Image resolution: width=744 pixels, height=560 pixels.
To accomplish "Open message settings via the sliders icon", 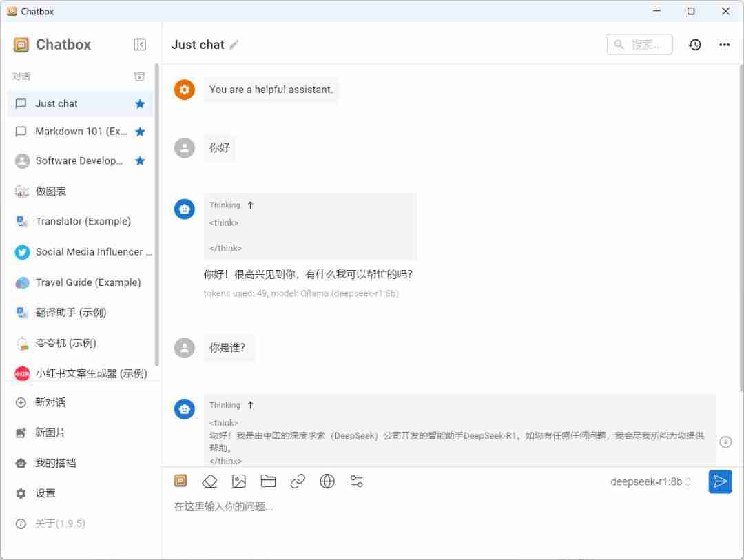I will pyautogui.click(x=356, y=481).
